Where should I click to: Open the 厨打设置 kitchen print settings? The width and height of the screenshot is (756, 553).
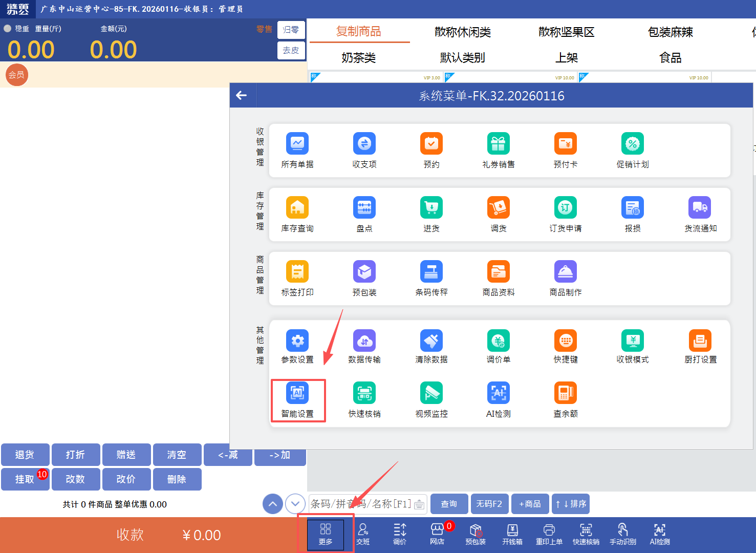point(700,347)
